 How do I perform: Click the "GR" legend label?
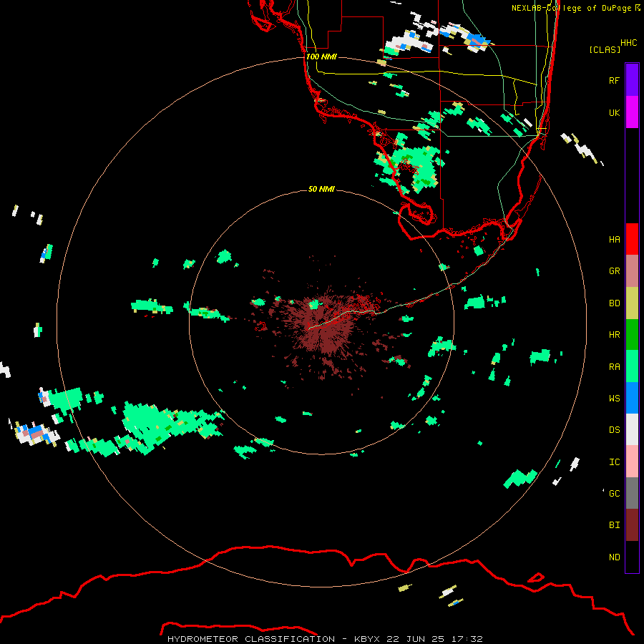614,271
